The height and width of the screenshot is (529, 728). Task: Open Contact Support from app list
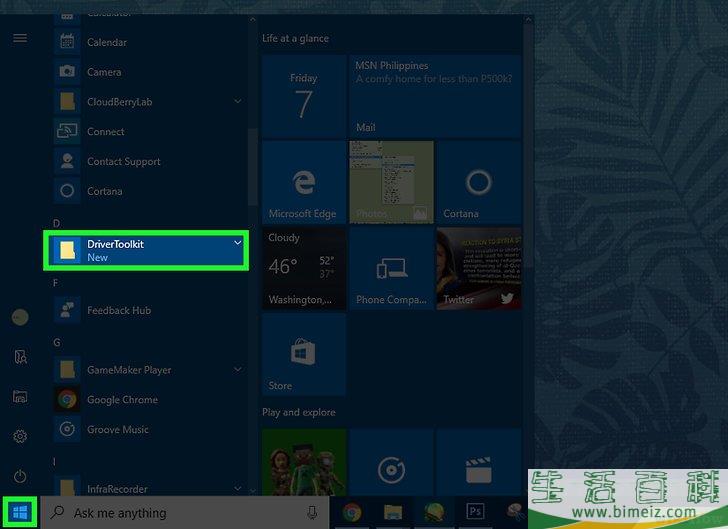coord(123,162)
